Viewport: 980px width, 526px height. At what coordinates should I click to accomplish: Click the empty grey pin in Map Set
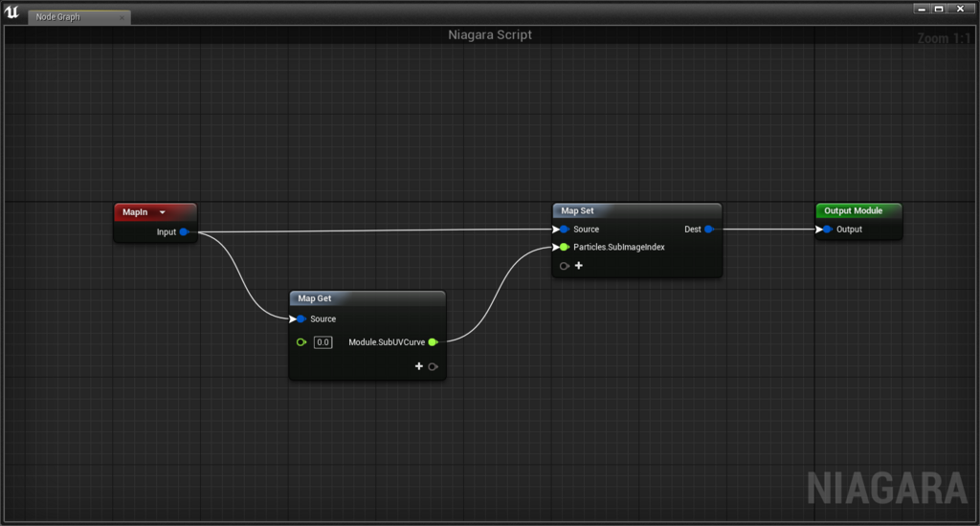(x=565, y=266)
